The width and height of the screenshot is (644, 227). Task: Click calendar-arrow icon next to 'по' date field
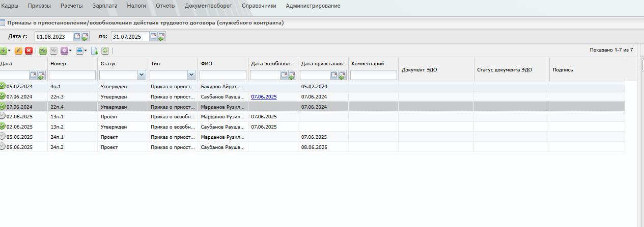[161, 36]
